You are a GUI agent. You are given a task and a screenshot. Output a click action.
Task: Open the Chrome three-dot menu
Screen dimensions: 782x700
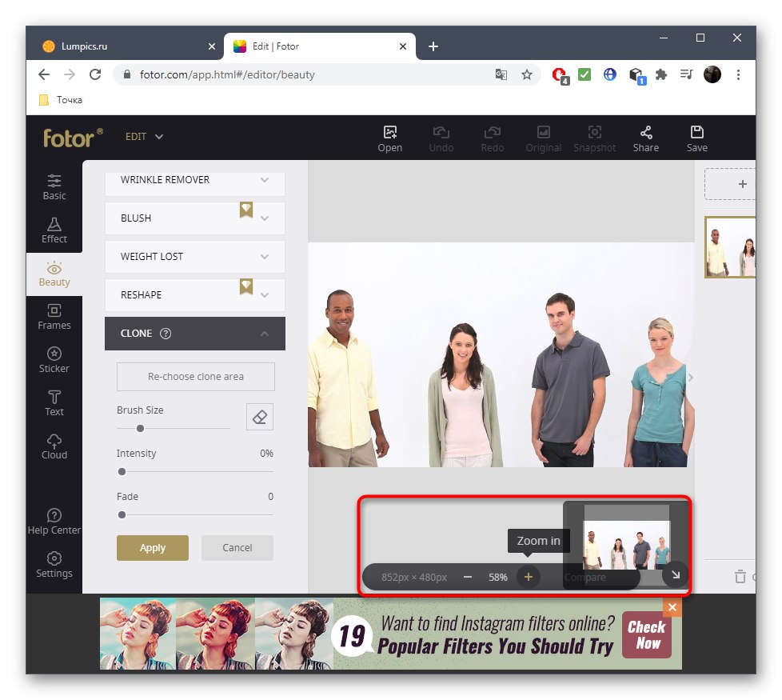pos(738,75)
